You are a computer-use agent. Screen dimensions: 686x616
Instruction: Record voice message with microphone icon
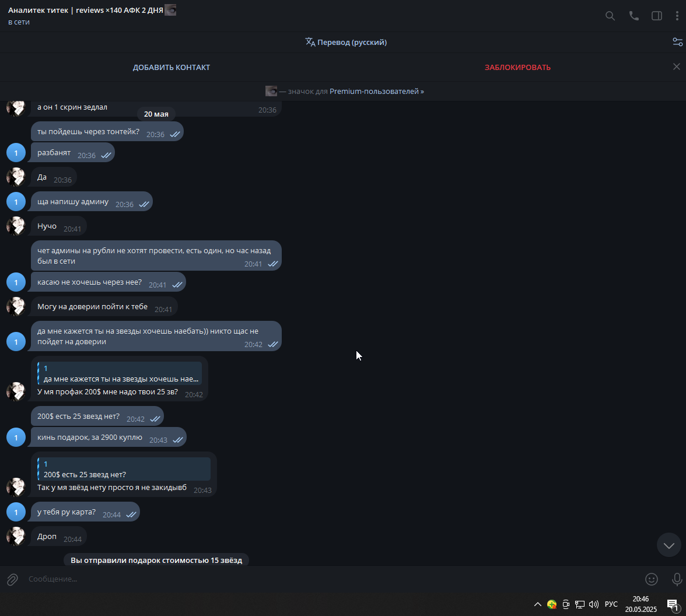pyautogui.click(x=677, y=579)
